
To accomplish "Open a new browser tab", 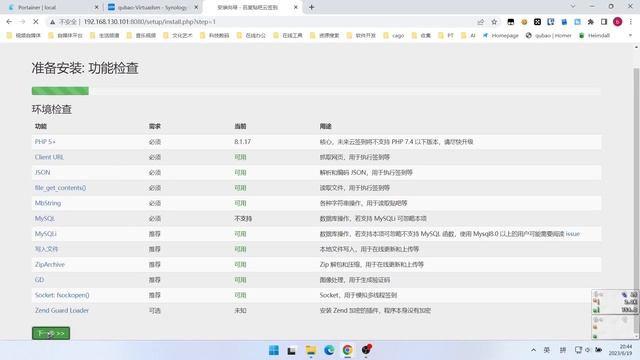I will (x=311, y=7).
